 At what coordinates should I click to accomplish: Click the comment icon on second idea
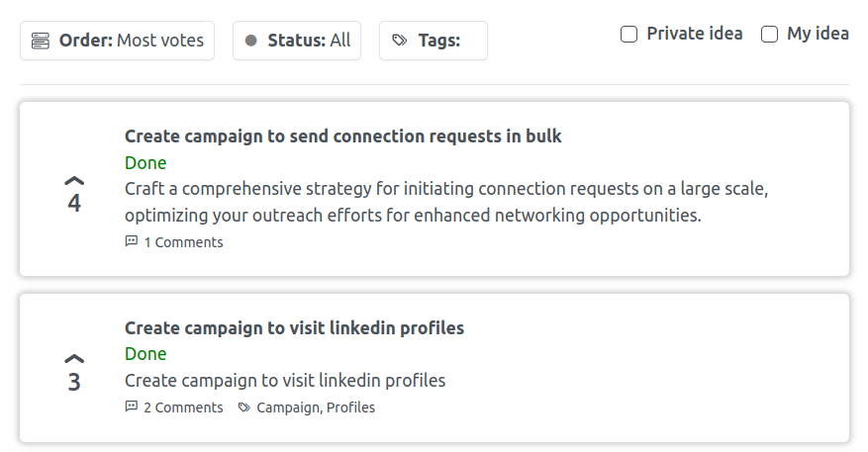(x=132, y=407)
